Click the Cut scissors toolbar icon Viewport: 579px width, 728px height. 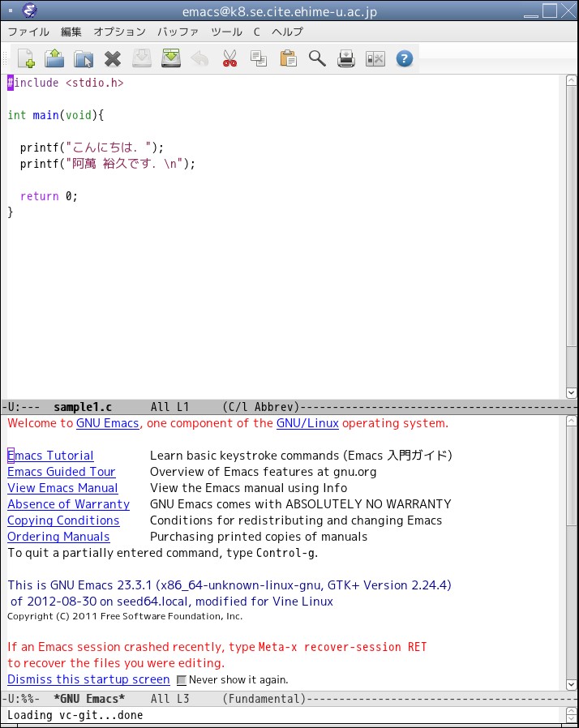[x=229, y=58]
